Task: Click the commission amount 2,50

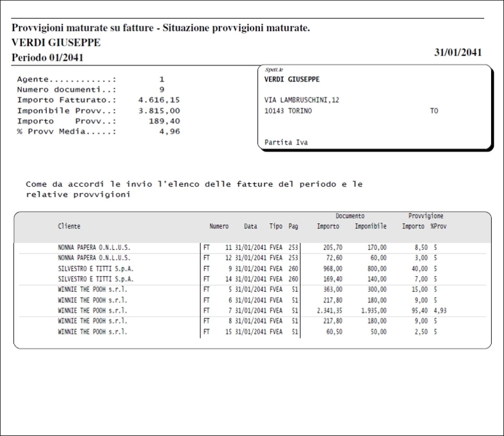Action: click(x=421, y=332)
